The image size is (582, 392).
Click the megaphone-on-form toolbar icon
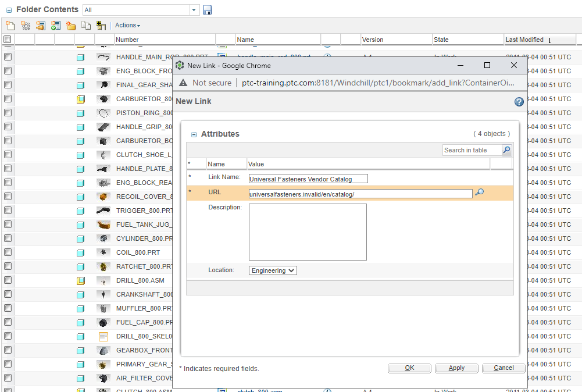41,26
